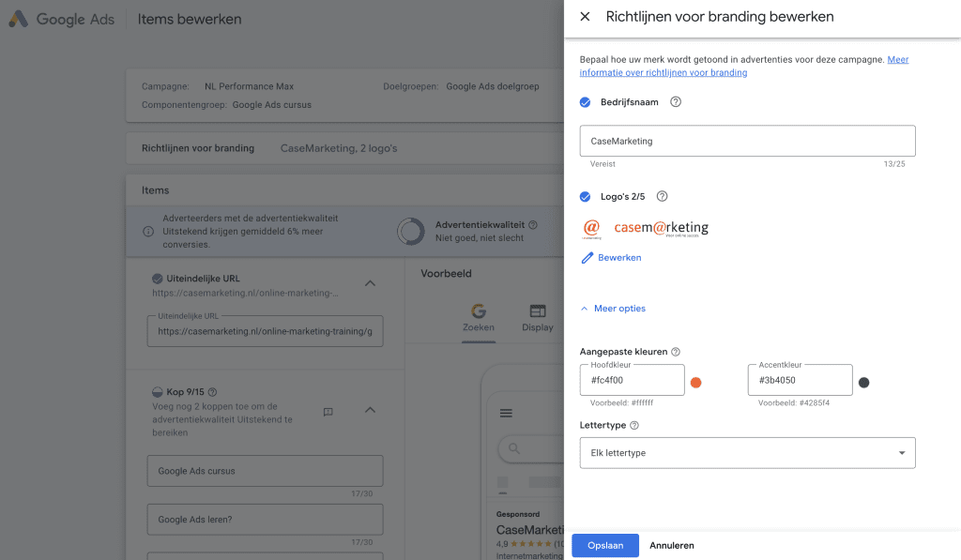Open help for Kop 9/15
The width and height of the screenshot is (961, 560).
click(x=212, y=392)
